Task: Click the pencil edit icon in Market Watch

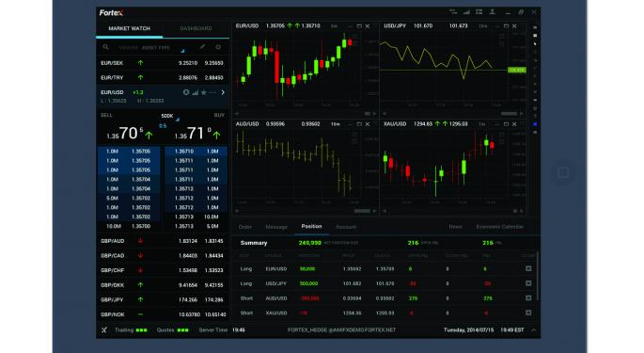Action: [x=202, y=47]
